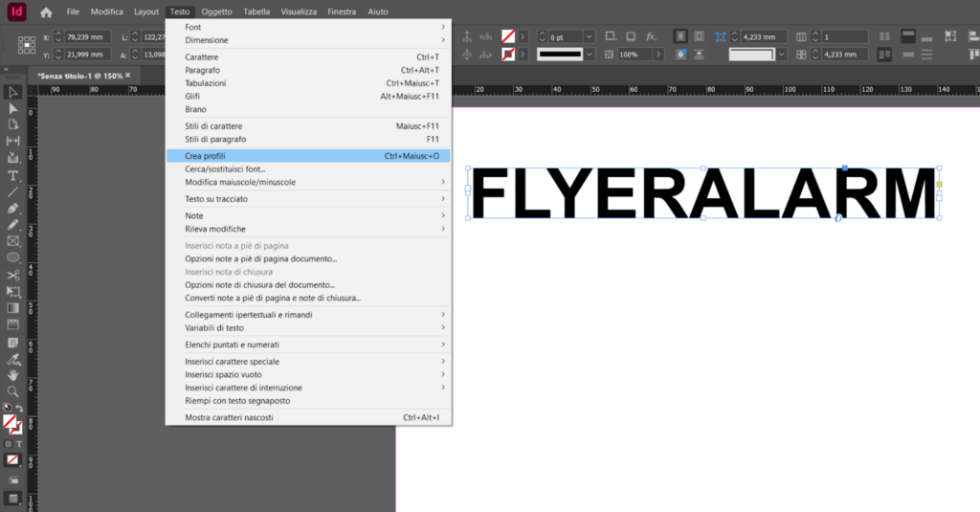
Task: Open the fx effects icon in control bar
Action: tap(651, 36)
